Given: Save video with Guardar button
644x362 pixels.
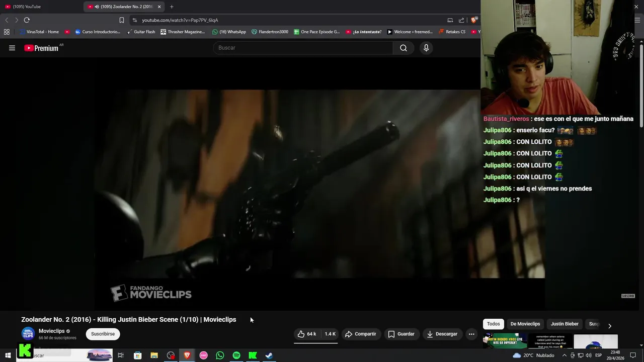Looking at the screenshot, I should (401, 334).
